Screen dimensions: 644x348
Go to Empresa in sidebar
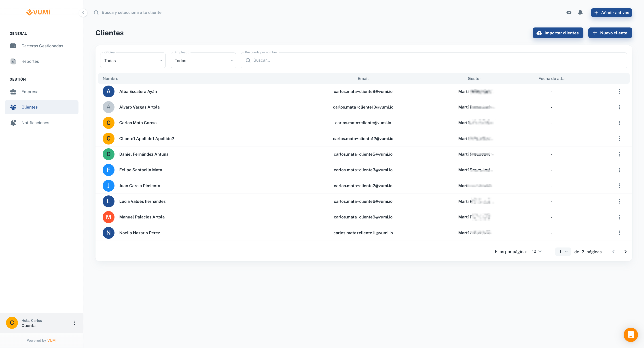click(x=42, y=92)
